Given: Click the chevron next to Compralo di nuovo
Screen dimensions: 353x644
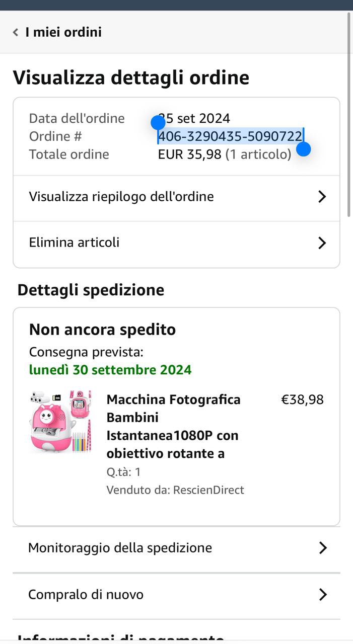Looking at the screenshot, I should pyautogui.click(x=323, y=595).
